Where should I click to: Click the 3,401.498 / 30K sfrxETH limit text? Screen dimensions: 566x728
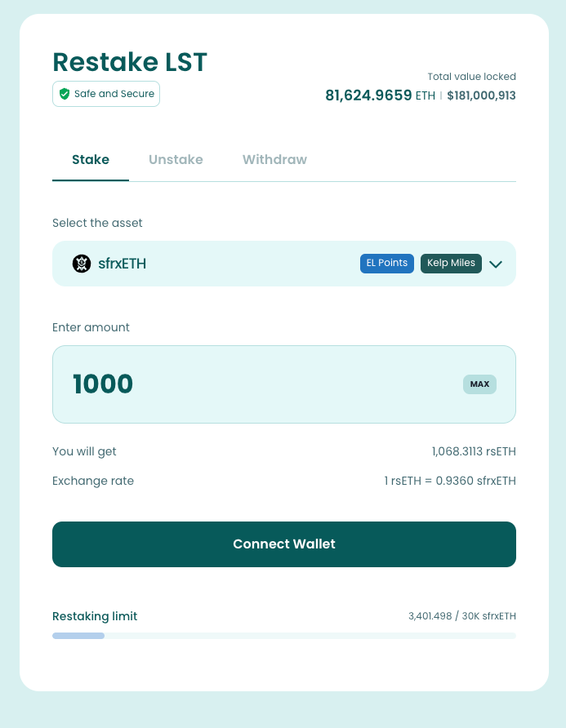coord(462,616)
